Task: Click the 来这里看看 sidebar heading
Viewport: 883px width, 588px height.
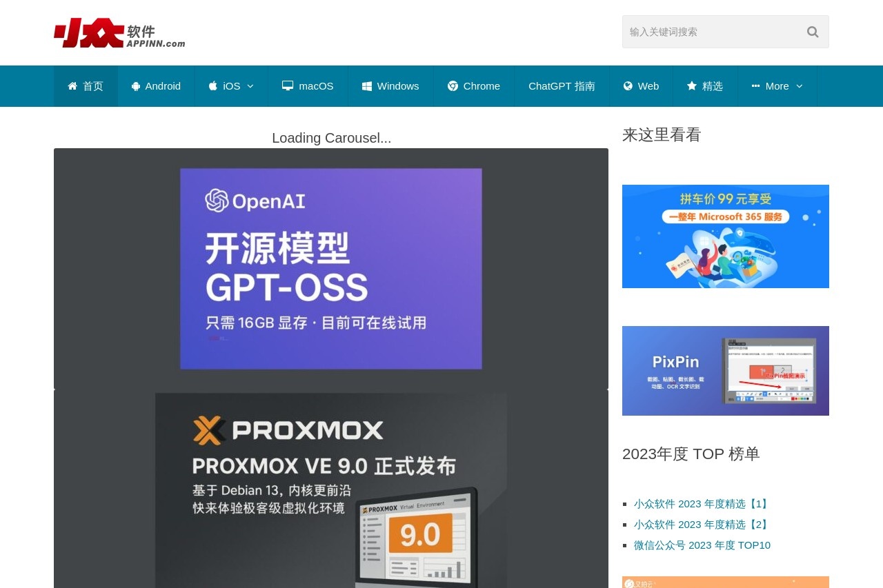Action: [662, 135]
